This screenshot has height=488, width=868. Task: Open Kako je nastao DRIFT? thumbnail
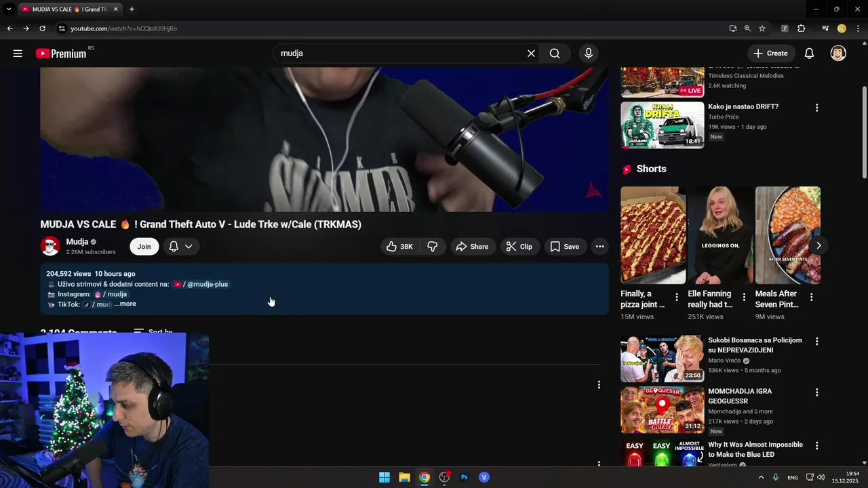(x=662, y=125)
